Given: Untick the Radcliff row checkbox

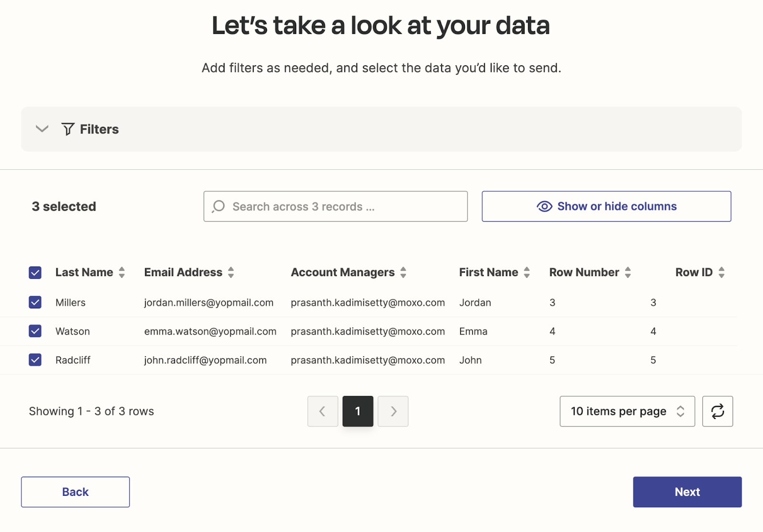Looking at the screenshot, I should (35, 360).
